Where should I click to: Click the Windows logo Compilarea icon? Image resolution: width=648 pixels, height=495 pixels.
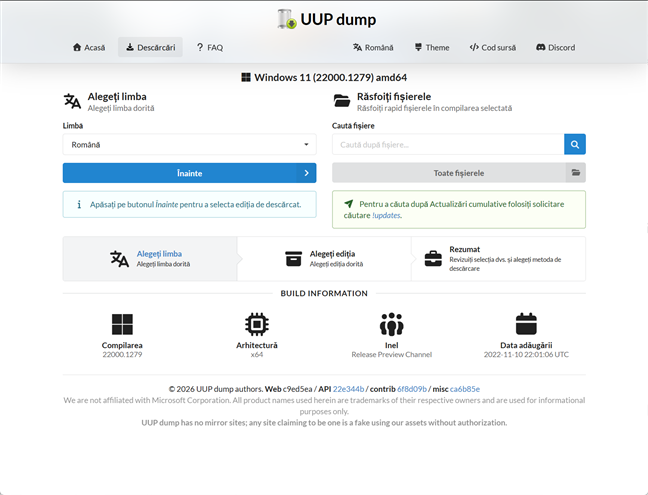122,324
